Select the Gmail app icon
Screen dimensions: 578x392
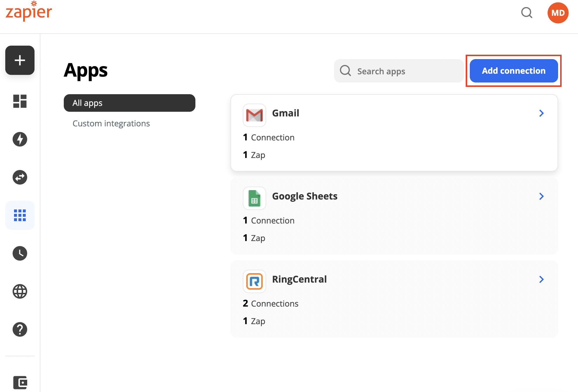(254, 115)
